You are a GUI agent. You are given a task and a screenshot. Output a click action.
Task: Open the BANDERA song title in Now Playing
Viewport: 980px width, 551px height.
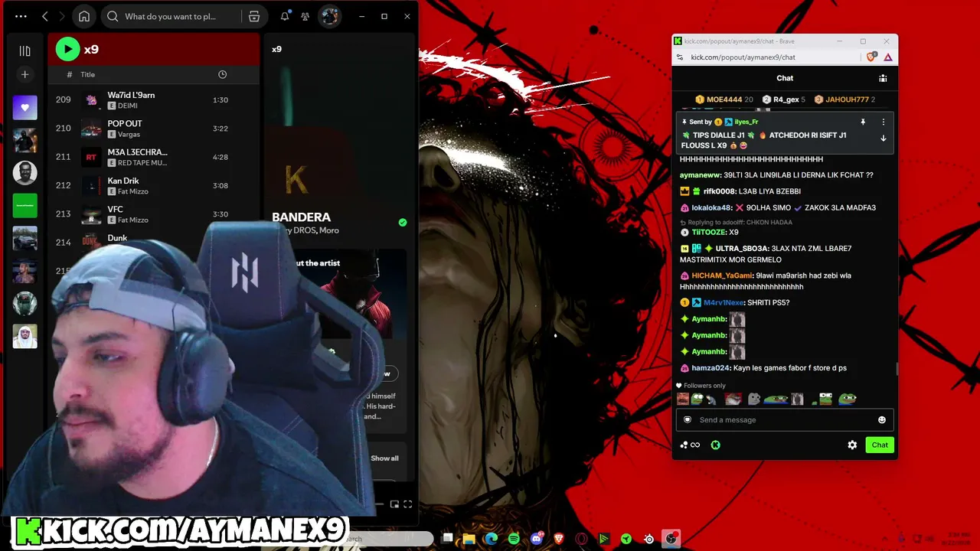pyautogui.click(x=301, y=217)
